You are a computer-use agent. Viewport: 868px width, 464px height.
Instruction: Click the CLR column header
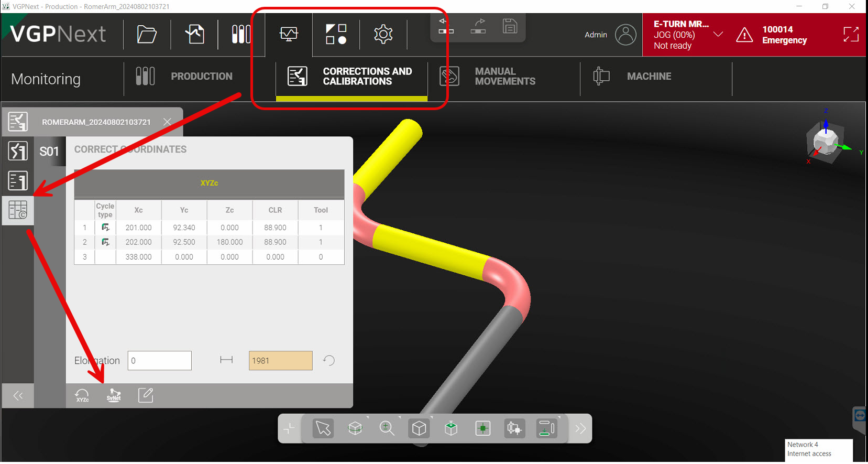tap(275, 210)
